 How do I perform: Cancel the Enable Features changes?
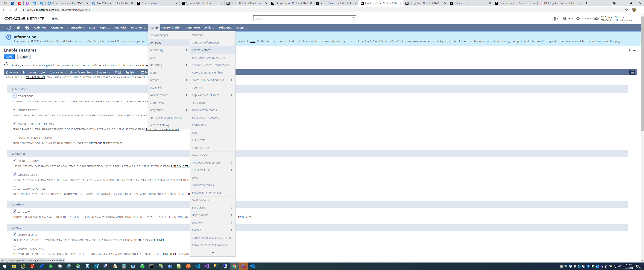pos(24,57)
